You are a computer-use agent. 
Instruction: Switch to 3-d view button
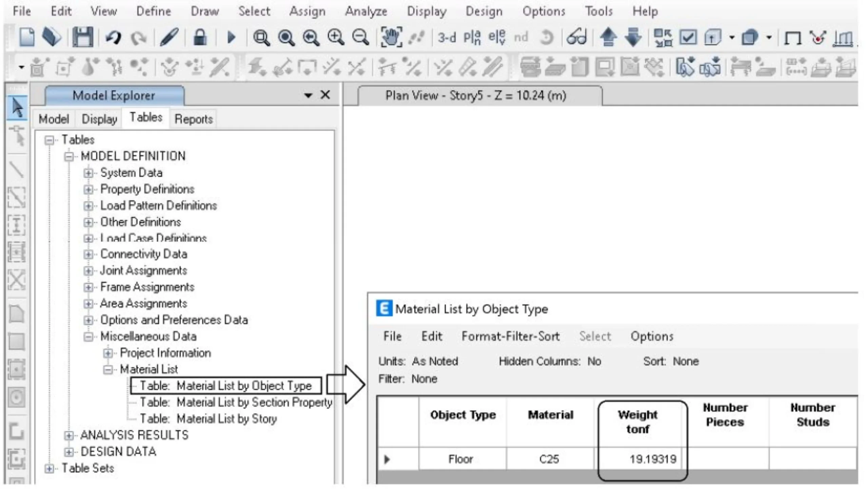(447, 37)
